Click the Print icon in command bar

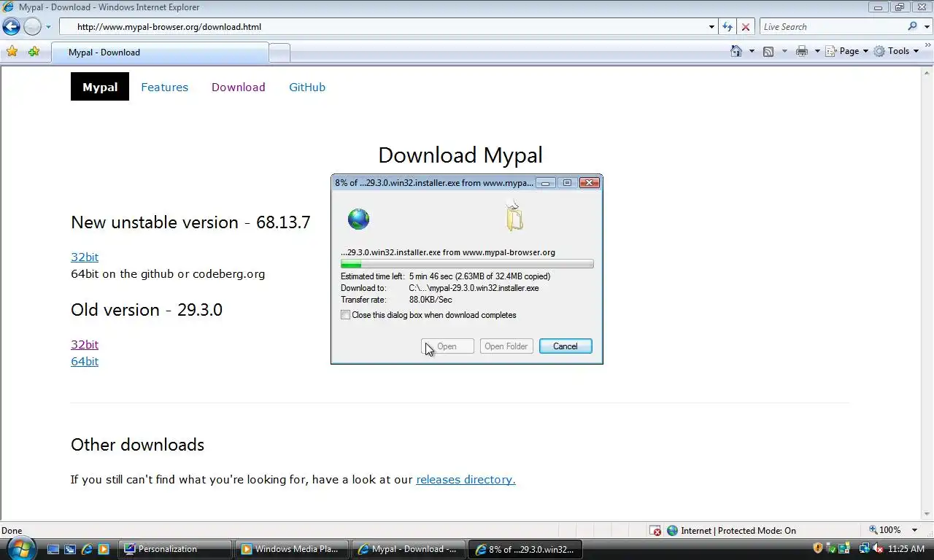(x=802, y=51)
